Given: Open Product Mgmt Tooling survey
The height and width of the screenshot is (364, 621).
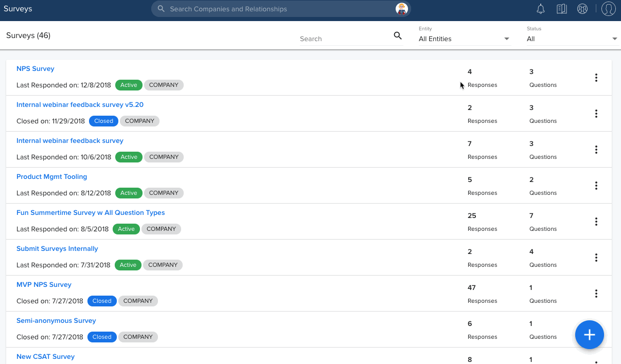Looking at the screenshot, I should click(x=52, y=176).
